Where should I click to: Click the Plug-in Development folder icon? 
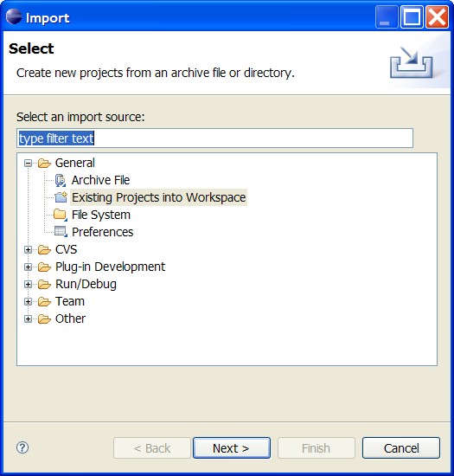pyautogui.click(x=44, y=267)
